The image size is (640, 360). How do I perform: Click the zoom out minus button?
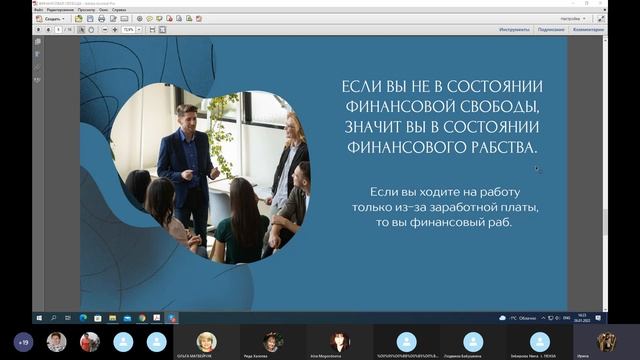pos(105,30)
